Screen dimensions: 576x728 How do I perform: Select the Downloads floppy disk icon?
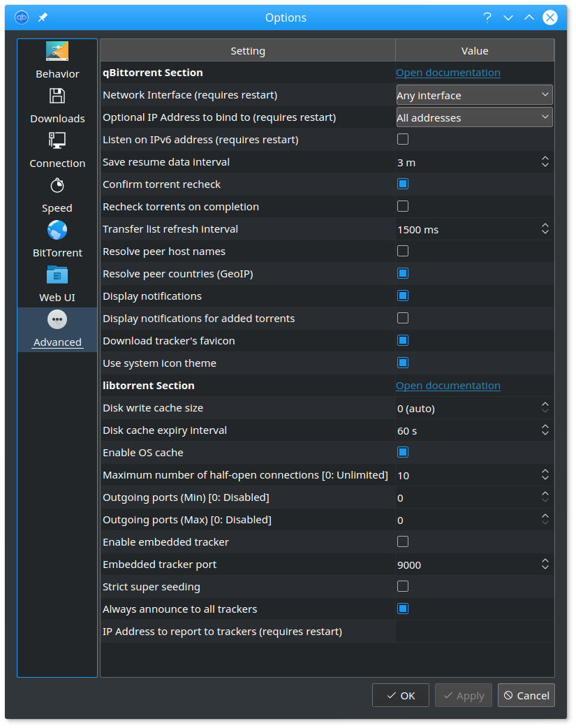pos(57,96)
